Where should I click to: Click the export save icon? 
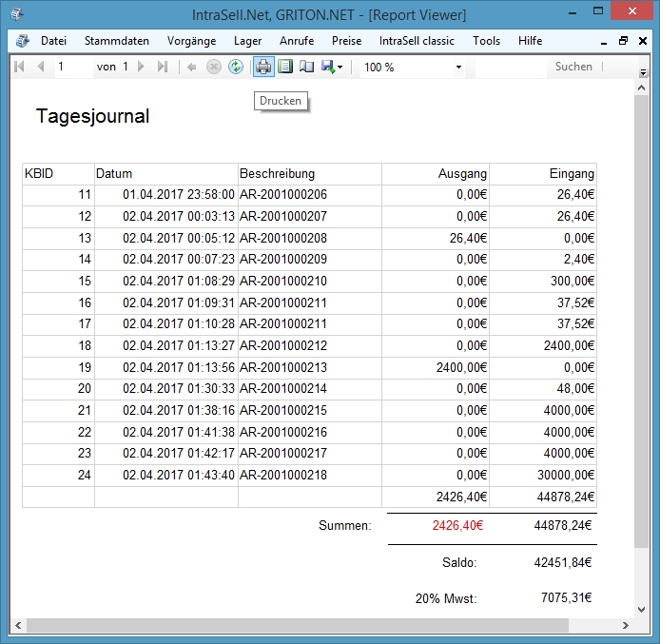coord(328,67)
